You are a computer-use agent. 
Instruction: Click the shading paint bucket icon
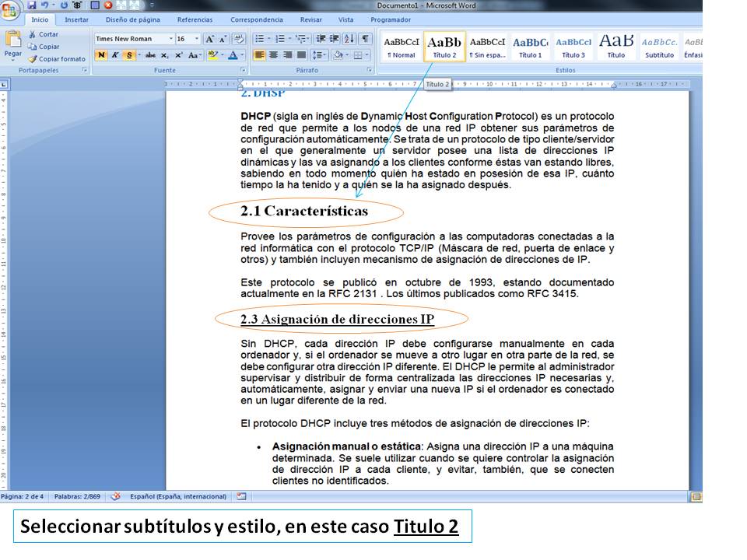338,55
